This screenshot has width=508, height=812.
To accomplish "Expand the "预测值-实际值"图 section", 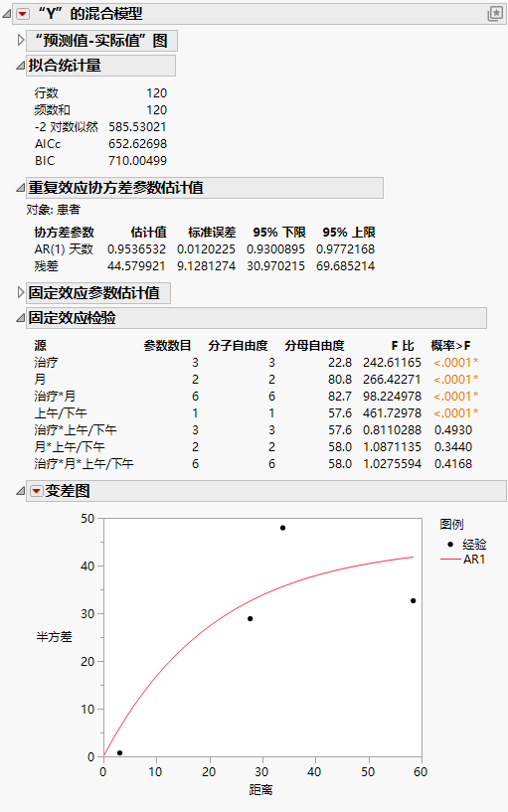I will [21, 40].
